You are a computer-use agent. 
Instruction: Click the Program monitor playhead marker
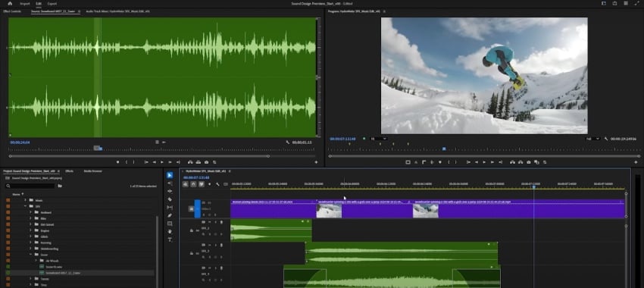pos(444,149)
